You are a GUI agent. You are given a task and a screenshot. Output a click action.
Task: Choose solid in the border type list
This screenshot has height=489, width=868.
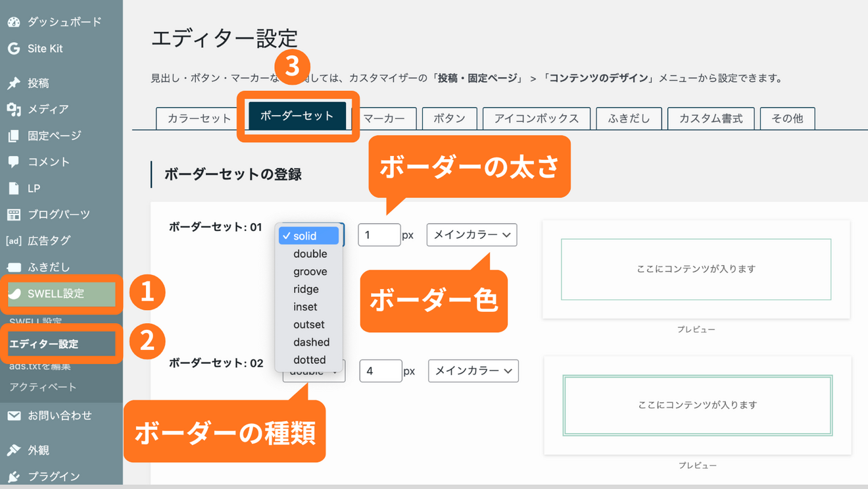click(x=309, y=236)
